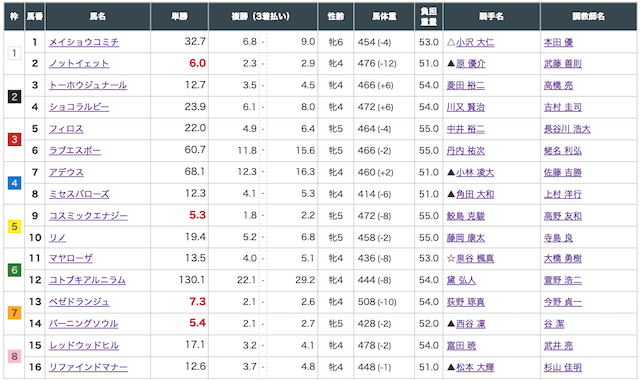The width and height of the screenshot is (640, 381).
Task: Open trainer link 高橋 亮
Action: pyautogui.click(x=558, y=85)
